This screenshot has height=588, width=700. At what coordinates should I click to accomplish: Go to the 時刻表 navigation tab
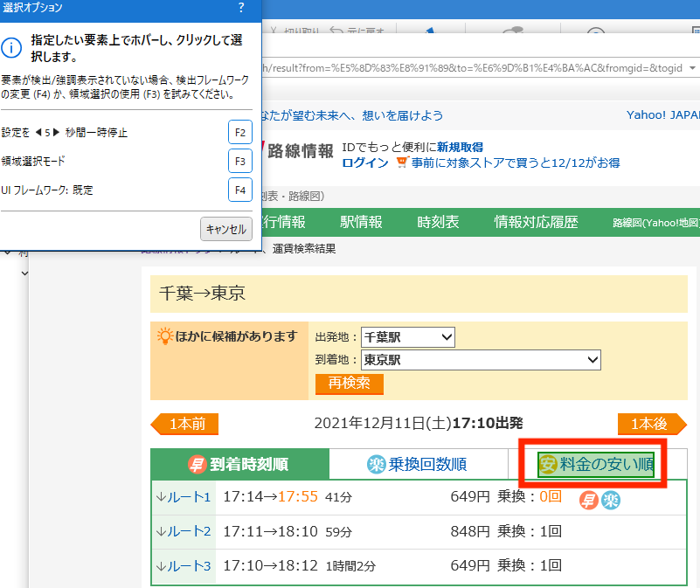(438, 222)
